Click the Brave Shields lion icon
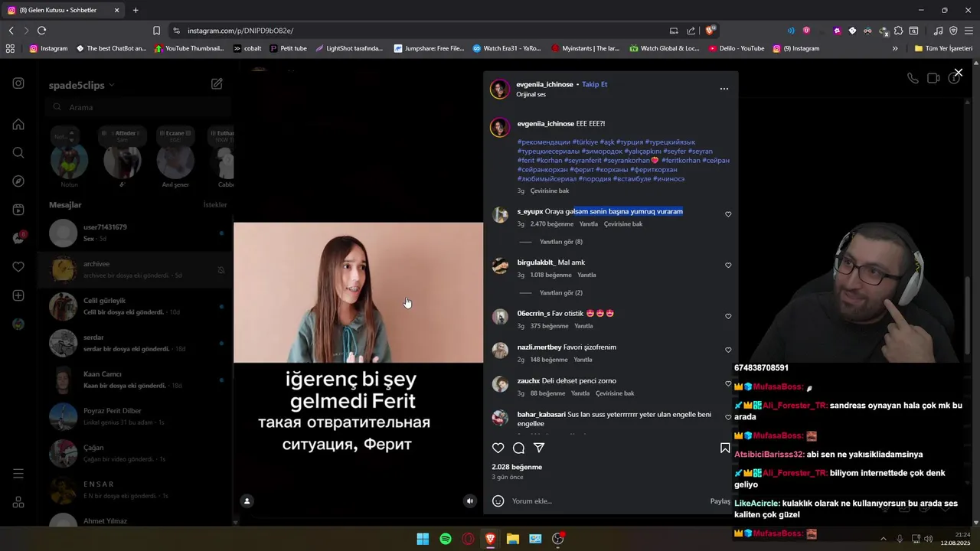The width and height of the screenshot is (980, 551). tap(710, 31)
